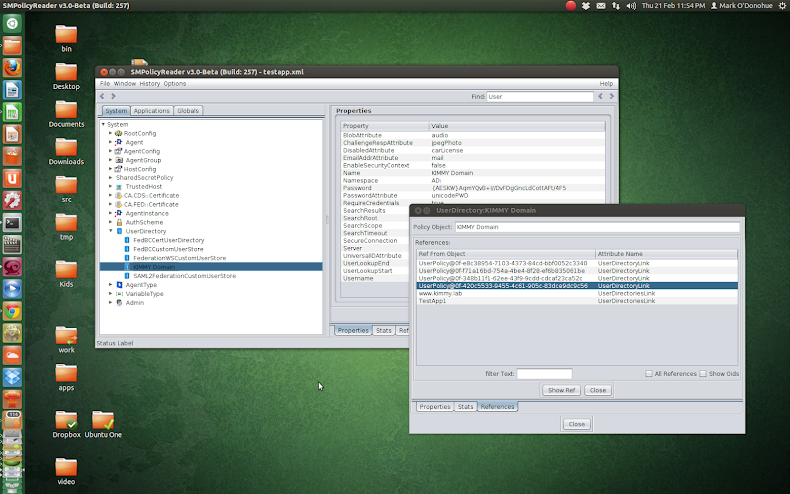Switch to Stats tab in dialog

click(x=465, y=407)
